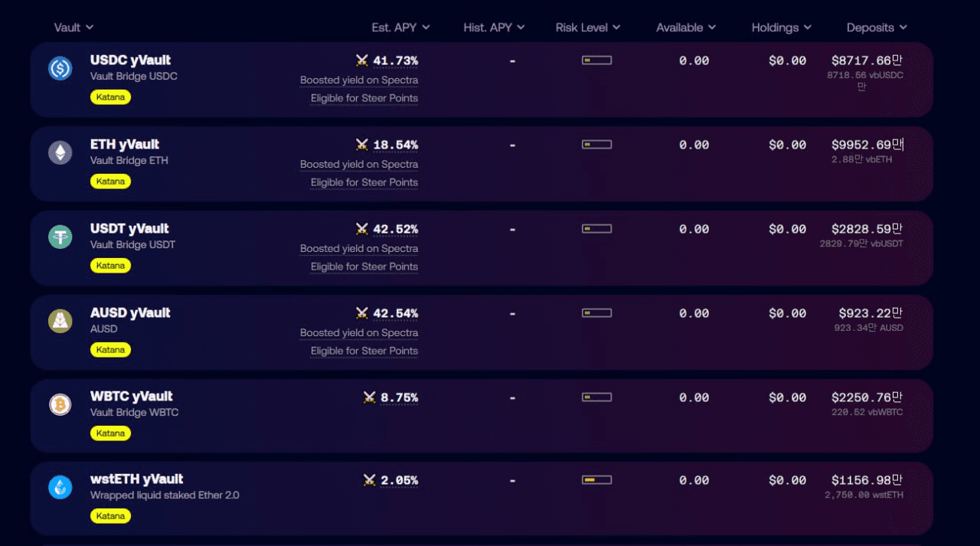Click crossed swords icon beside 8.75%
980x546 pixels.
[x=370, y=397]
